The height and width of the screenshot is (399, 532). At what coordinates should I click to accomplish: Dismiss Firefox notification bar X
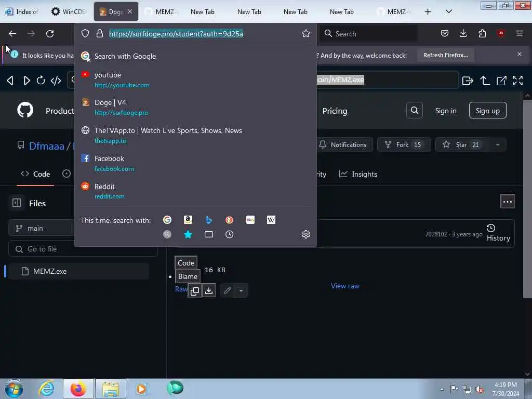coord(519,54)
